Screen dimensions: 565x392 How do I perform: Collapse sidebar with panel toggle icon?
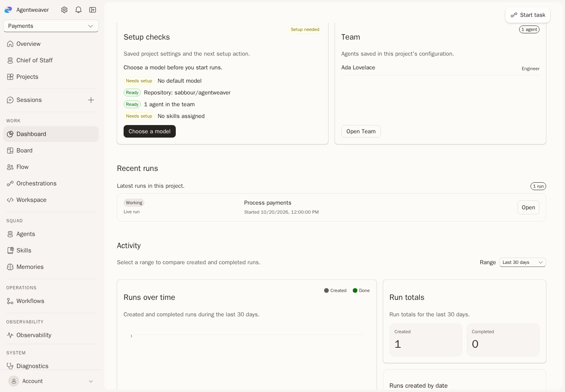coord(93,10)
